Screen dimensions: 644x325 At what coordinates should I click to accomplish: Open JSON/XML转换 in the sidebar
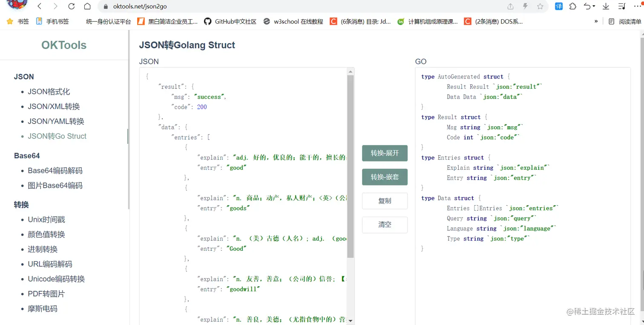click(54, 107)
